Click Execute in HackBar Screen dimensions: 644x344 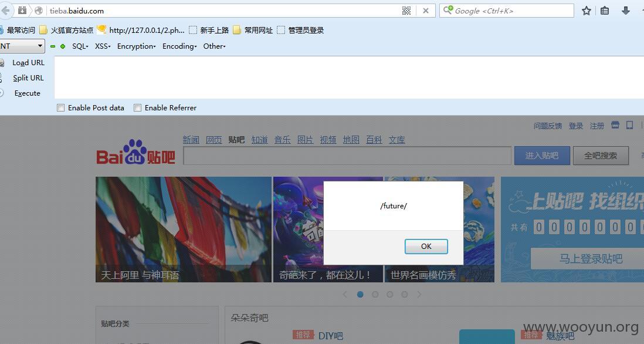tap(27, 93)
